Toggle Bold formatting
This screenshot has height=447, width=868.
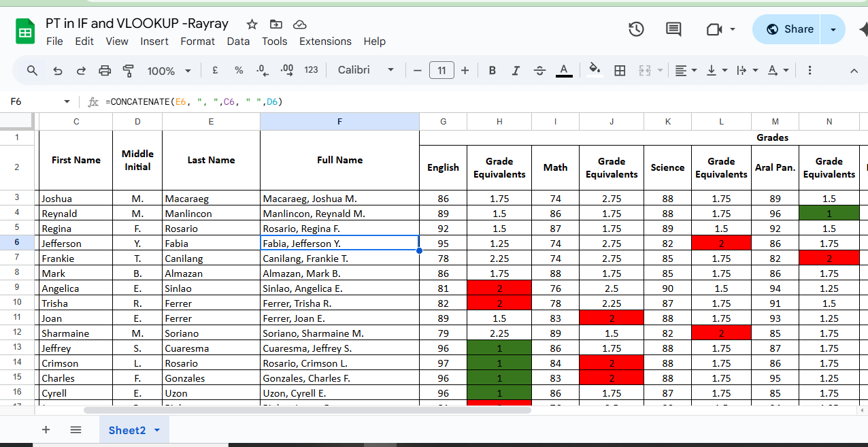[x=492, y=70]
